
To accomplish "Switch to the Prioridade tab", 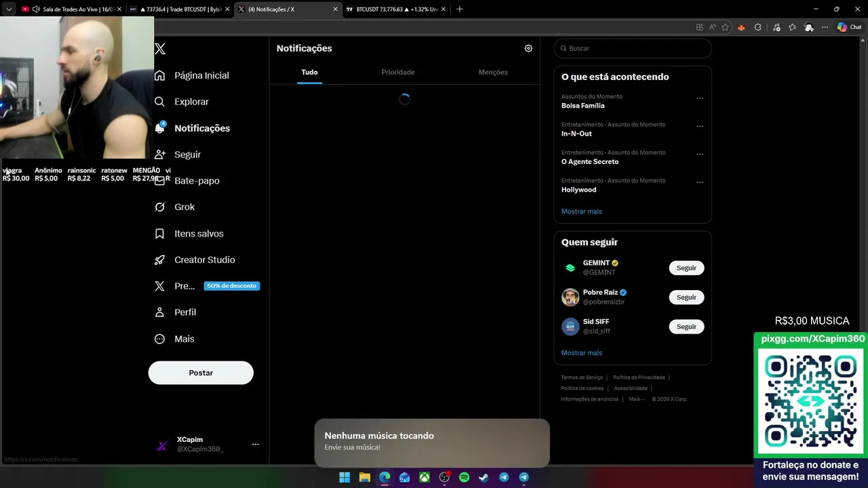I will click(x=398, y=72).
